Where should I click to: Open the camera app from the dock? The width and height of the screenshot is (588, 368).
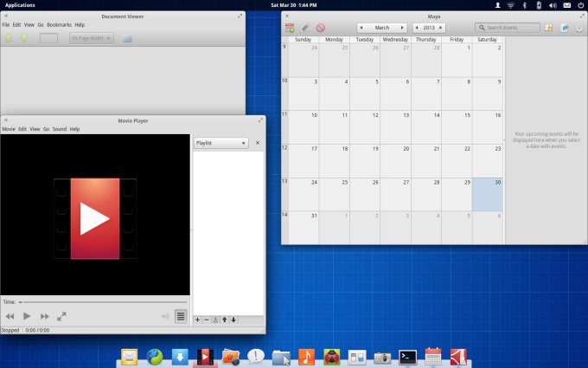pyautogui.click(x=382, y=358)
